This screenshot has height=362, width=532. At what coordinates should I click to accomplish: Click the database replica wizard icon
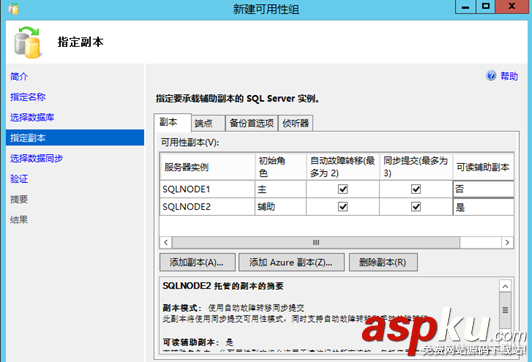(x=28, y=42)
